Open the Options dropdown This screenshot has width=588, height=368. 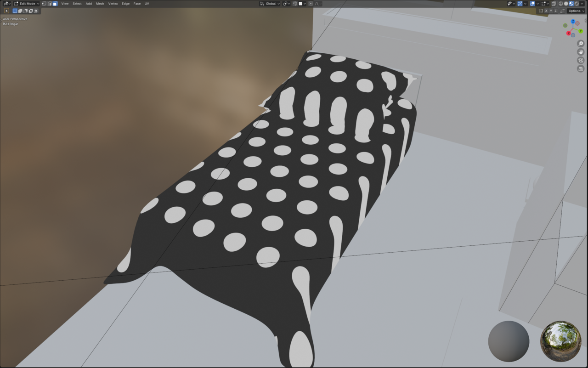[576, 11]
